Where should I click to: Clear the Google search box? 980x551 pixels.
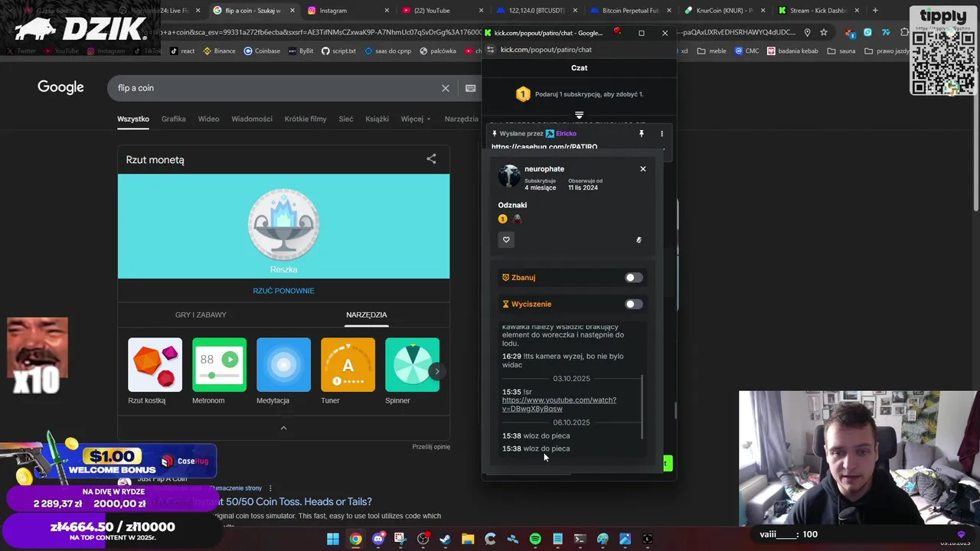pos(446,88)
